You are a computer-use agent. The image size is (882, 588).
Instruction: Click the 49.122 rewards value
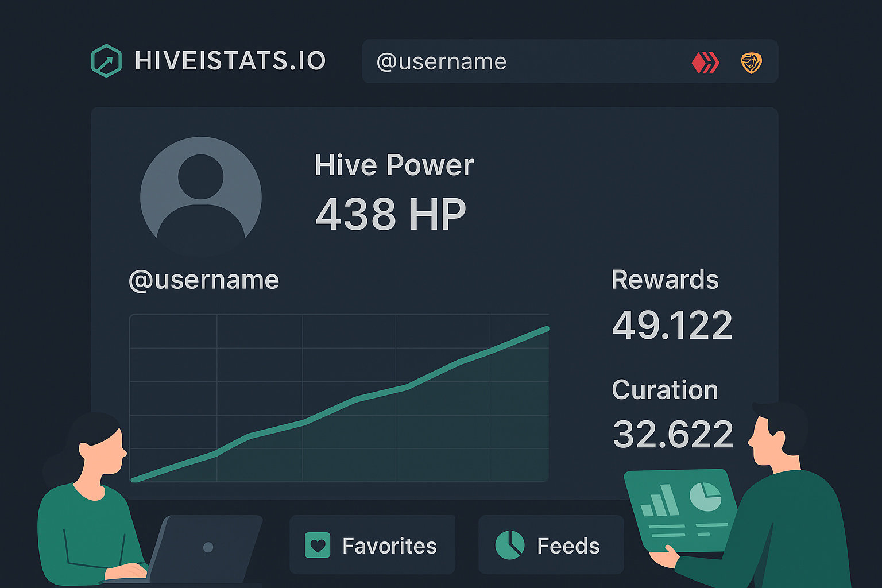pyautogui.click(x=672, y=325)
